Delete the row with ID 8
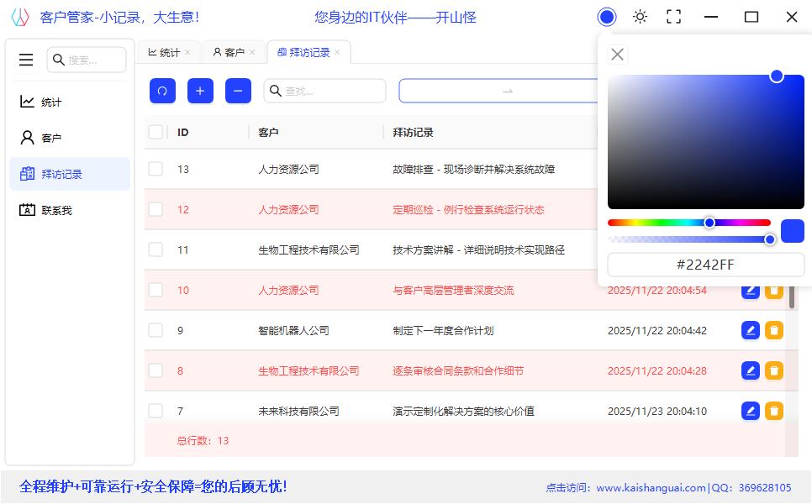The image size is (812, 504). point(774,370)
